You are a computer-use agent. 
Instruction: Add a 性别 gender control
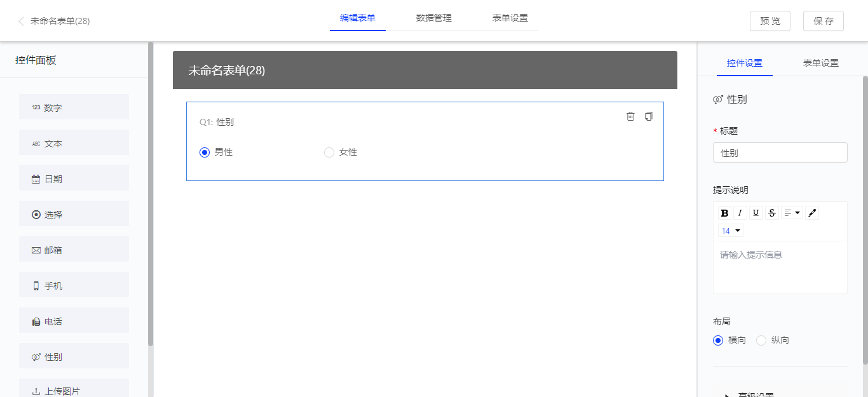pos(74,356)
